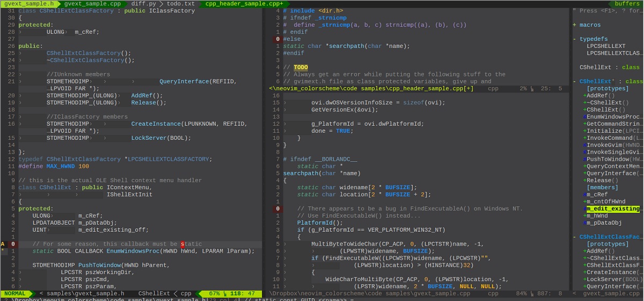Click 'UINT m_edit_existing_off;' declaration
Image resolution: width=644 pixels, height=301 pixels.
point(90,230)
